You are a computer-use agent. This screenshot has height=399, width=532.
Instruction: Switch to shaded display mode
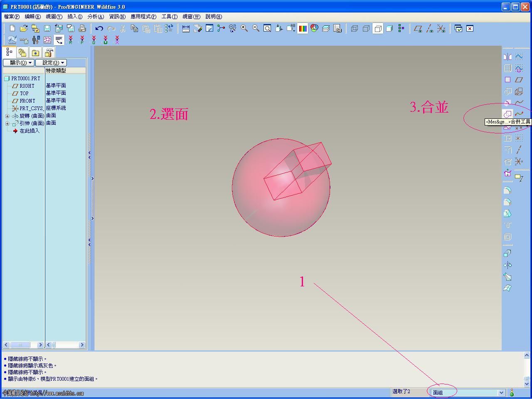pyautogui.click(x=389, y=28)
